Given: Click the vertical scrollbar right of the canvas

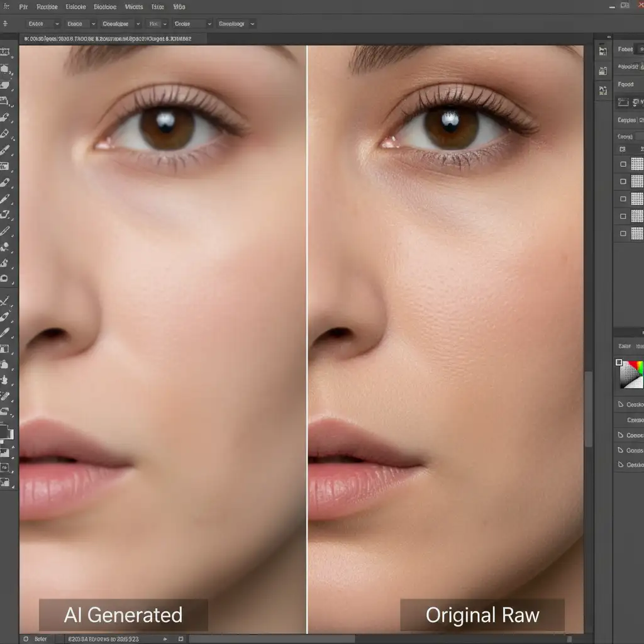Looking at the screenshot, I should coord(589,409).
